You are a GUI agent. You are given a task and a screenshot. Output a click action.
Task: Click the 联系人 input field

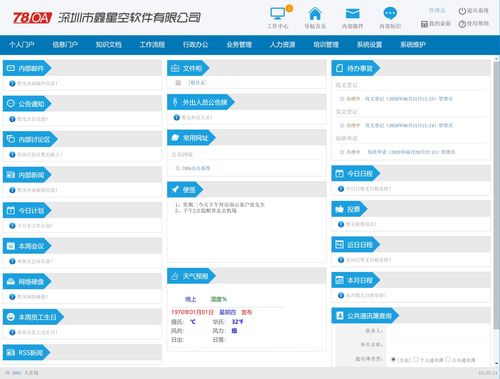437,331
